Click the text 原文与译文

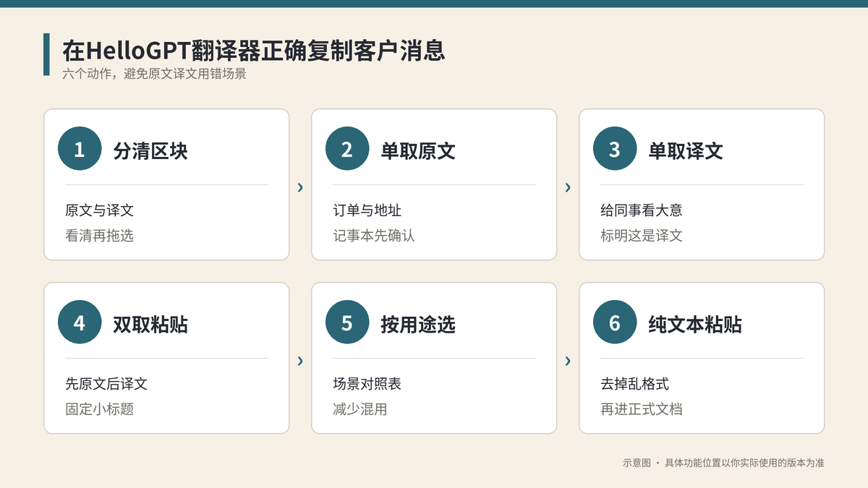coord(100,210)
